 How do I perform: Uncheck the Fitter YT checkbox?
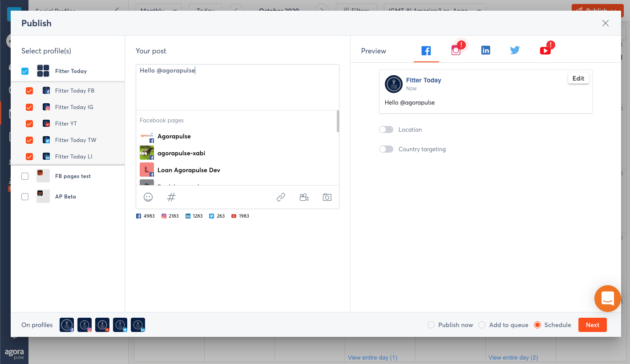pyautogui.click(x=29, y=124)
